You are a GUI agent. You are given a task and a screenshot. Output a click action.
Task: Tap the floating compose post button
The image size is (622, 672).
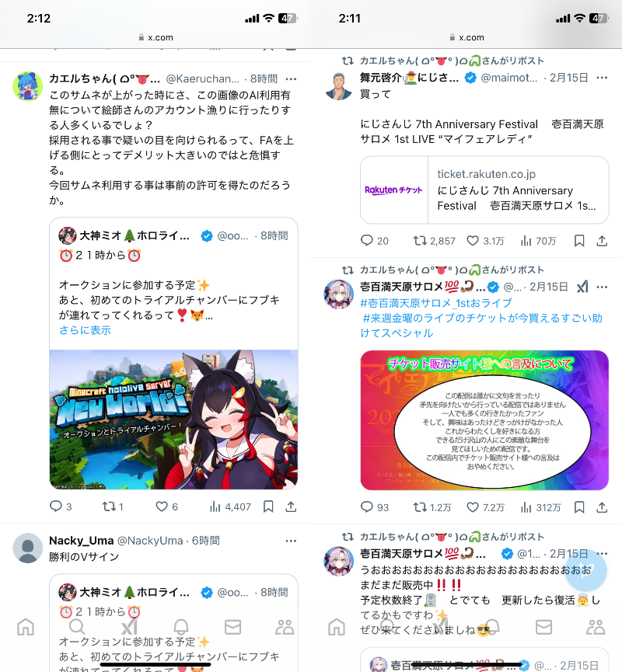tap(585, 570)
